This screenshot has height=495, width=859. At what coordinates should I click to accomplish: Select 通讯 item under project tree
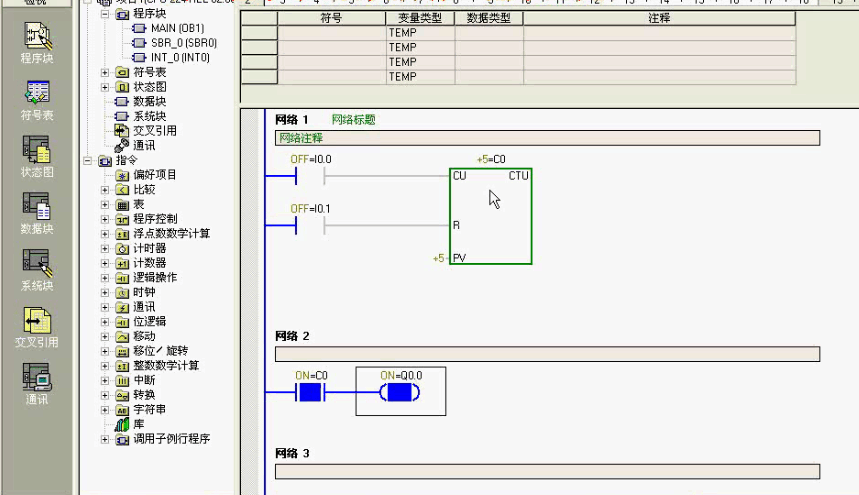tap(144, 146)
